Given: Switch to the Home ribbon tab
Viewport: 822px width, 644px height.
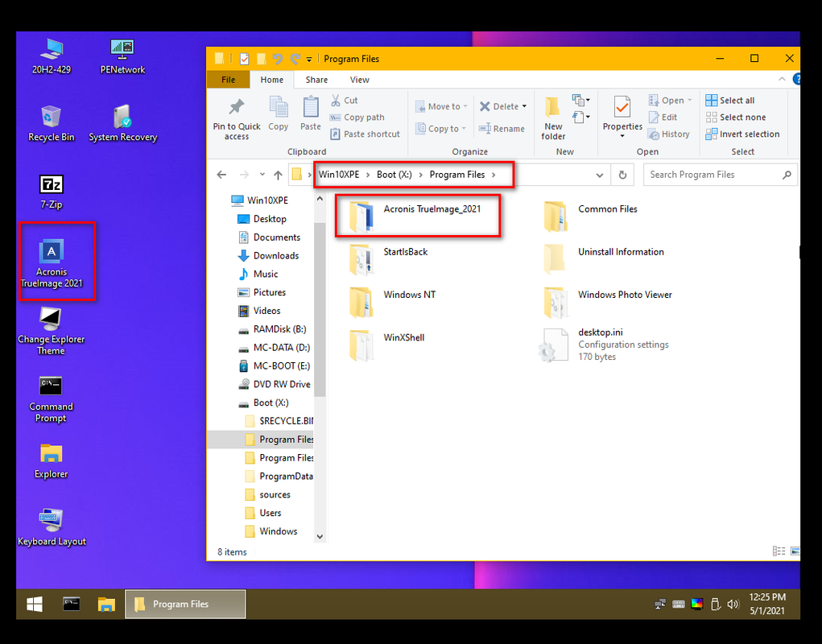Looking at the screenshot, I should coord(271,80).
